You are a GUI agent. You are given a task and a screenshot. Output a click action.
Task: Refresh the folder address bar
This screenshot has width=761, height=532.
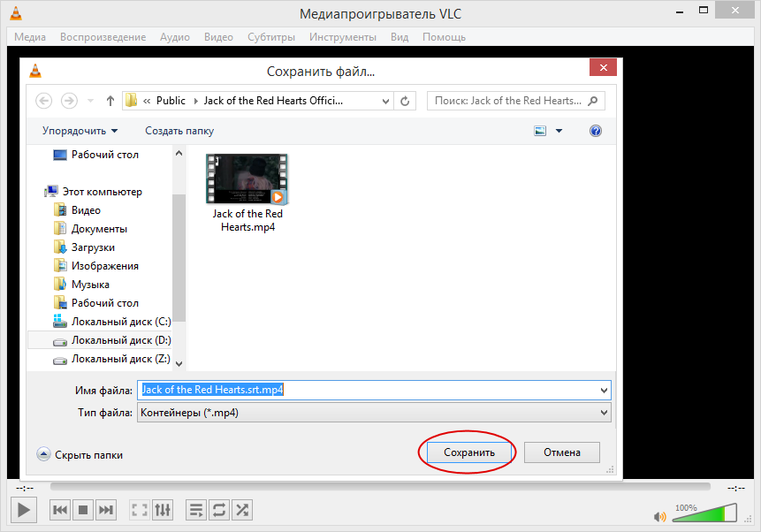(x=405, y=101)
